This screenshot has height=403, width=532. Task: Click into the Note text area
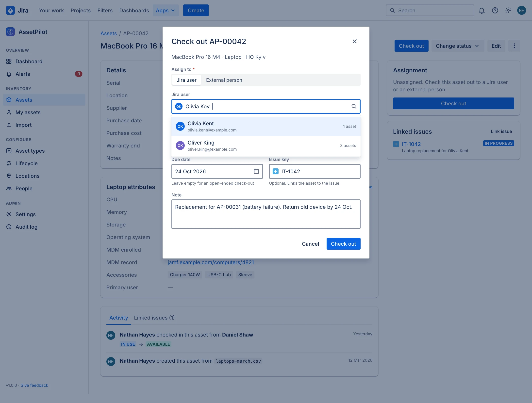tap(266, 214)
